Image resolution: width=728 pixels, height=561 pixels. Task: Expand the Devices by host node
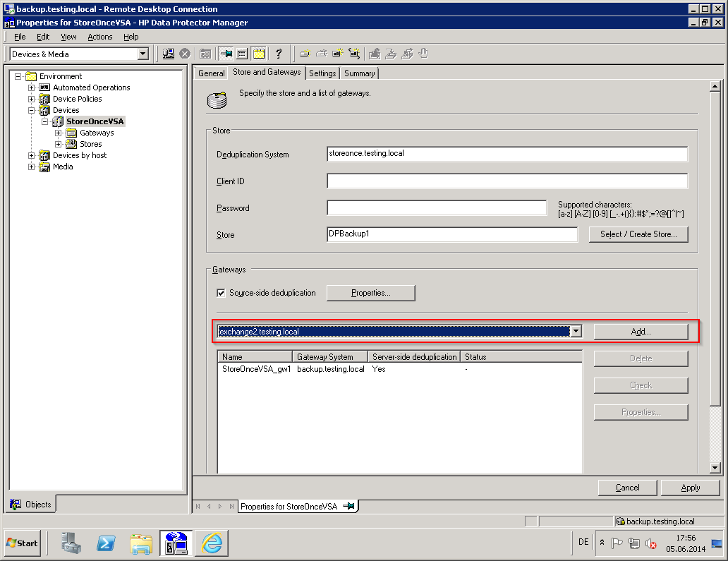click(31, 155)
